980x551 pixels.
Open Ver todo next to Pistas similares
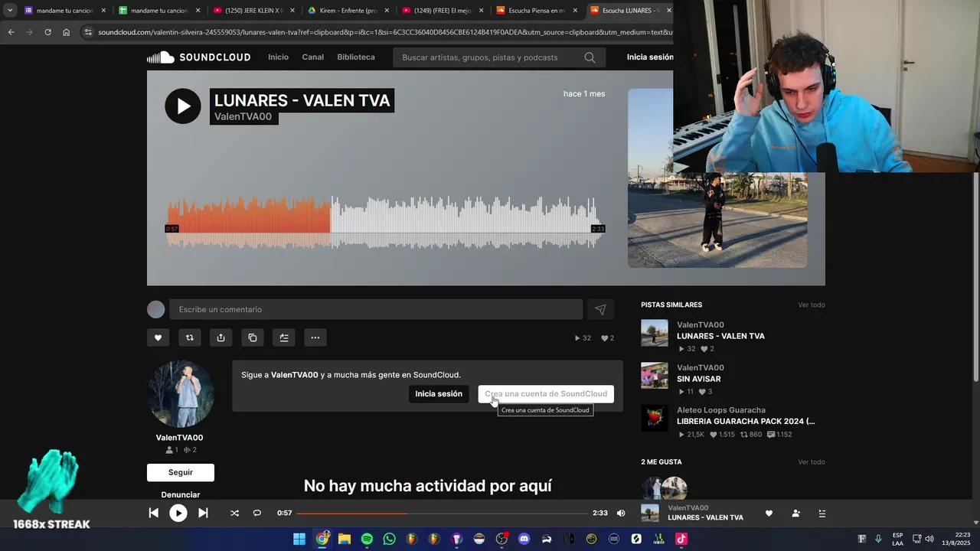point(812,305)
